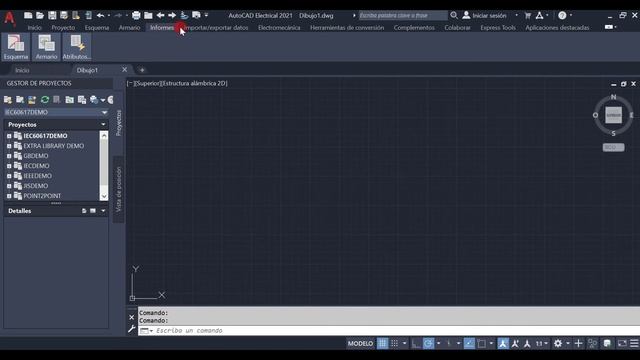Image resolution: width=640 pixels, height=360 pixels.
Task: Open the Proyecto ribbon tab
Action: point(63,28)
